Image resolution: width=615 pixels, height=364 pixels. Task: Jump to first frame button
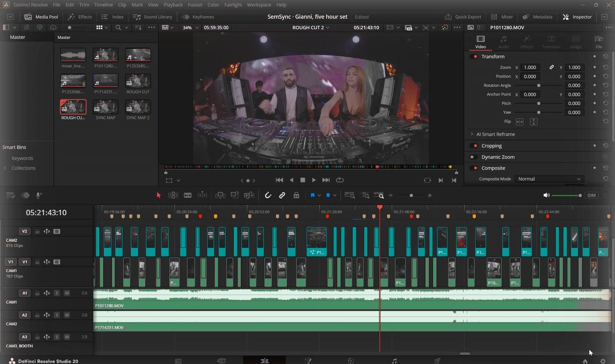pos(279,180)
